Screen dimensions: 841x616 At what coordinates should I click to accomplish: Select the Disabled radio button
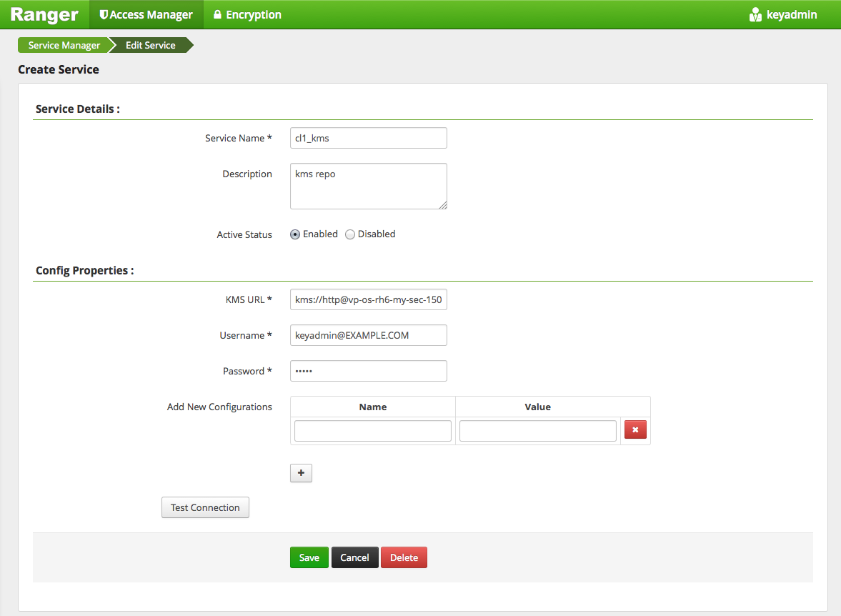click(350, 234)
